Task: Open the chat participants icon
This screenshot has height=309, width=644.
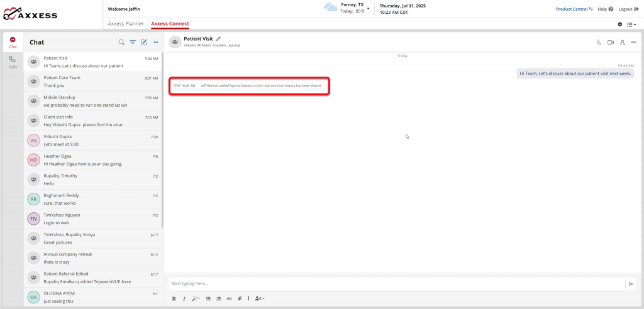Action: 622,42
